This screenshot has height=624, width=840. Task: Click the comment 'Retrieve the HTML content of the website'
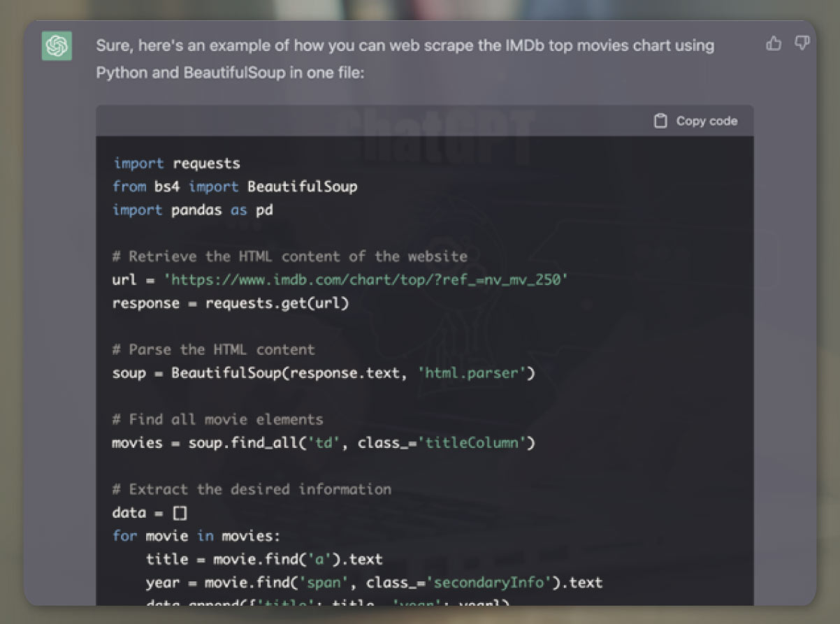point(290,256)
